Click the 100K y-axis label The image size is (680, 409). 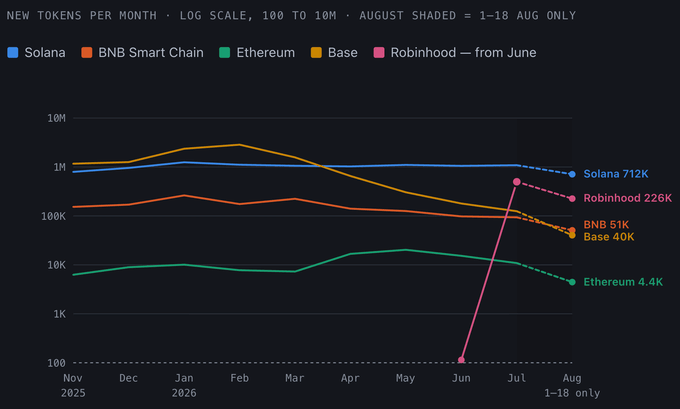pos(53,216)
